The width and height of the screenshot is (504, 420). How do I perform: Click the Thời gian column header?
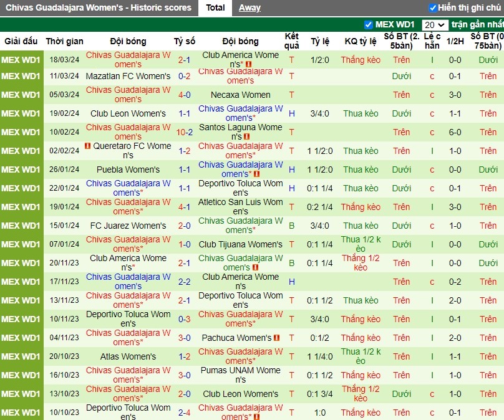click(x=64, y=41)
